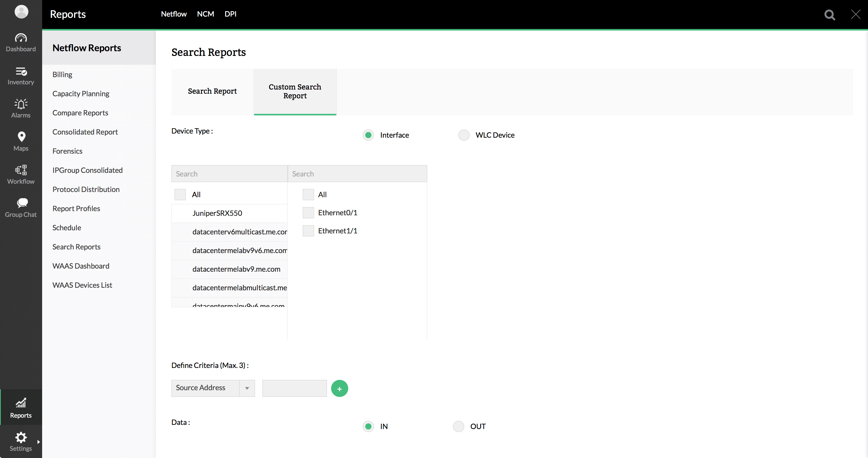Viewport: 868px width, 458px height.
Task: Click the magnifier search icon in header
Action: click(829, 14)
